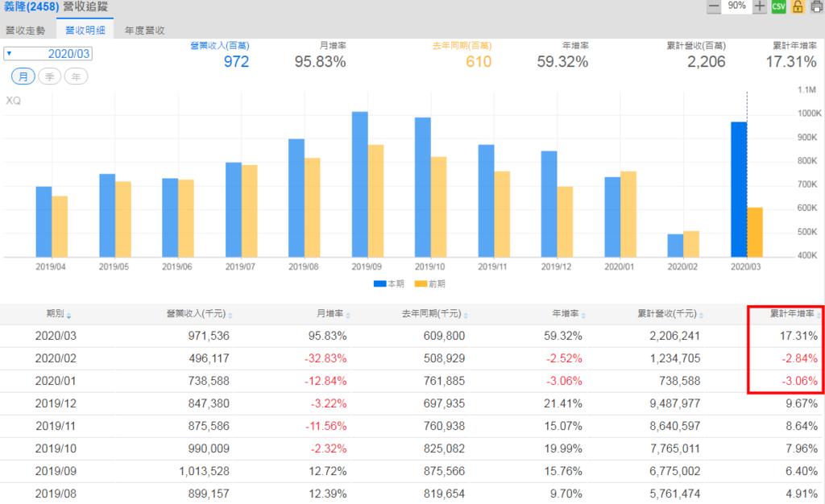Click cumulative yearly growth 17.31% in table

click(x=798, y=336)
